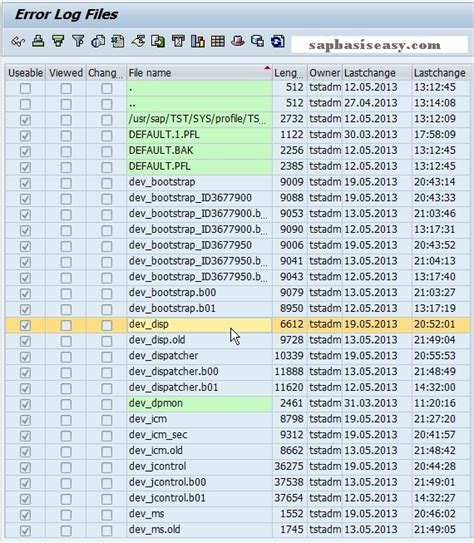Click the date 27.04.2013 cell
The image size is (474, 543).
click(x=370, y=103)
